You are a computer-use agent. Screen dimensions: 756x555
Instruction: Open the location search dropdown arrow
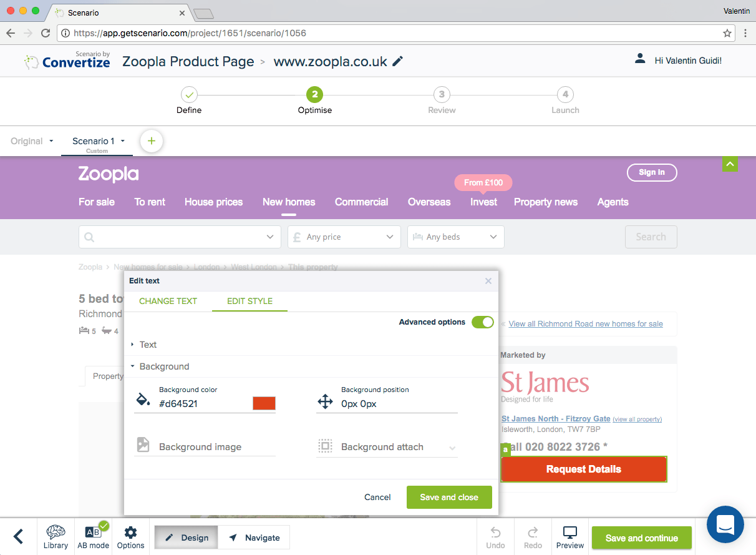pos(269,237)
